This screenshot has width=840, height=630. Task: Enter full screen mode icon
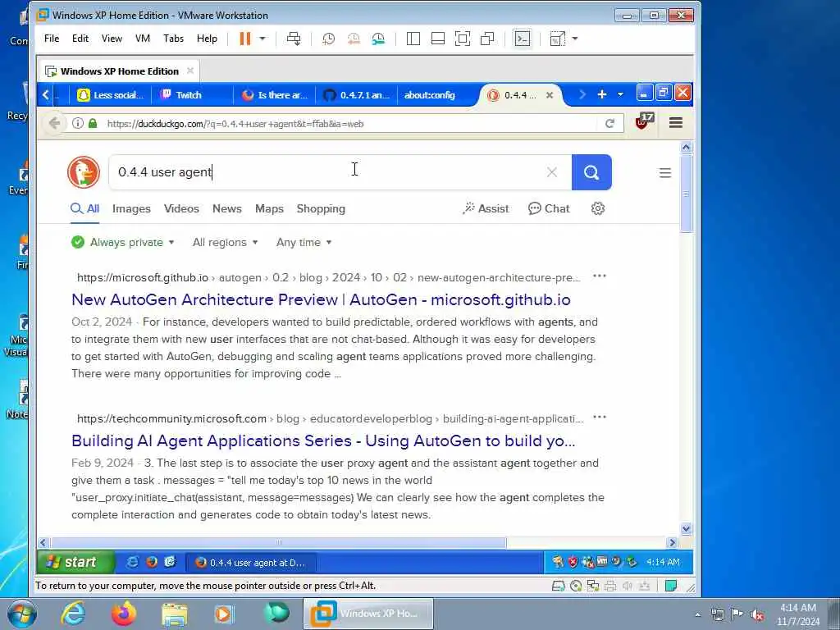(x=463, y=39)
